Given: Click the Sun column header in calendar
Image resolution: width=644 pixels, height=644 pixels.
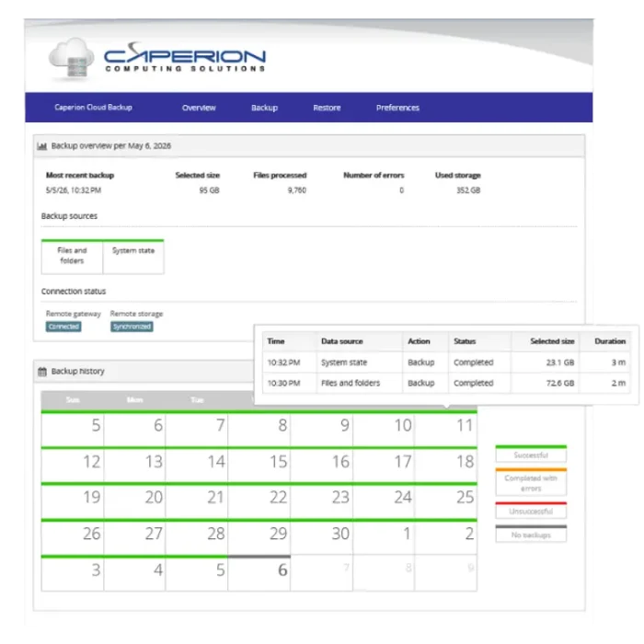Looking at the screenshot, I should click(73, 400).
